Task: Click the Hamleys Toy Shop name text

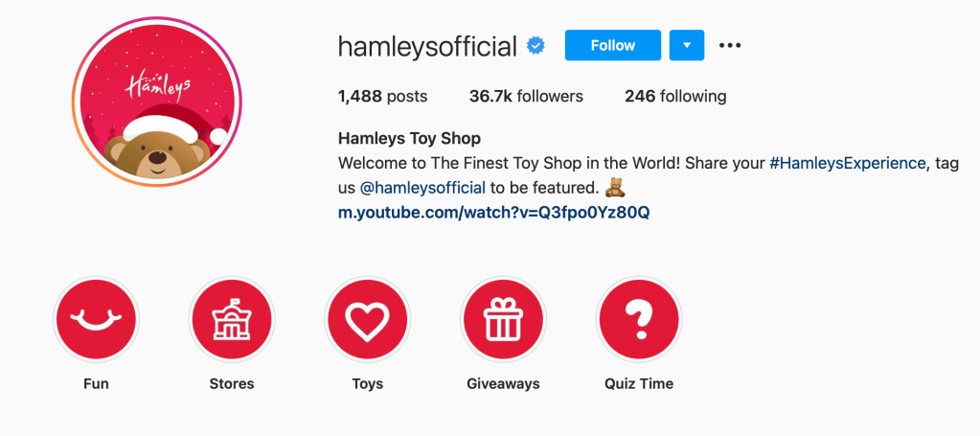Action: pyautogui.click(x=409, y=138)
